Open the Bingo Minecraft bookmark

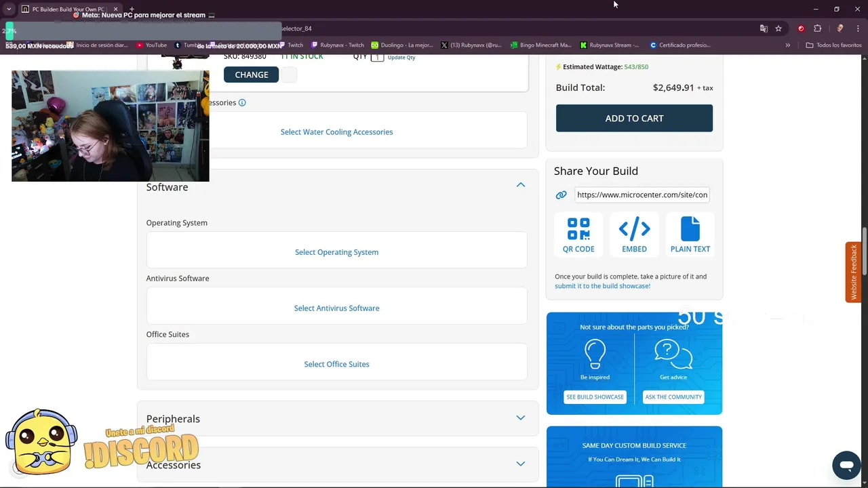coord(541,45)
